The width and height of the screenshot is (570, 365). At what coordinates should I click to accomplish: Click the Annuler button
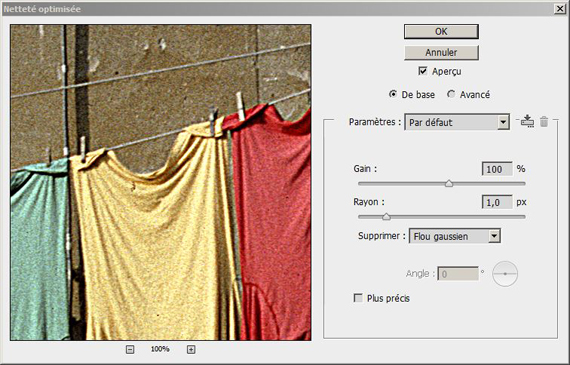[441, 52]
